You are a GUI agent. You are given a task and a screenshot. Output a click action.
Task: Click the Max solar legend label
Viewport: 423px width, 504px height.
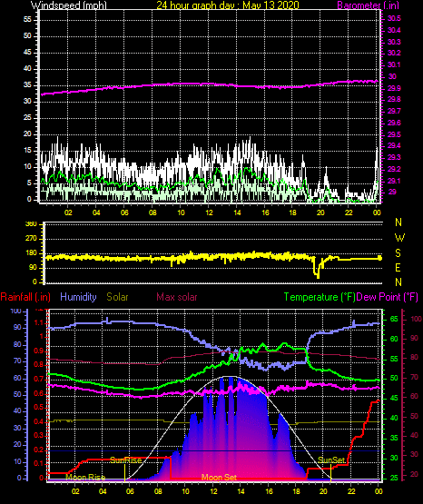[177, 297]
